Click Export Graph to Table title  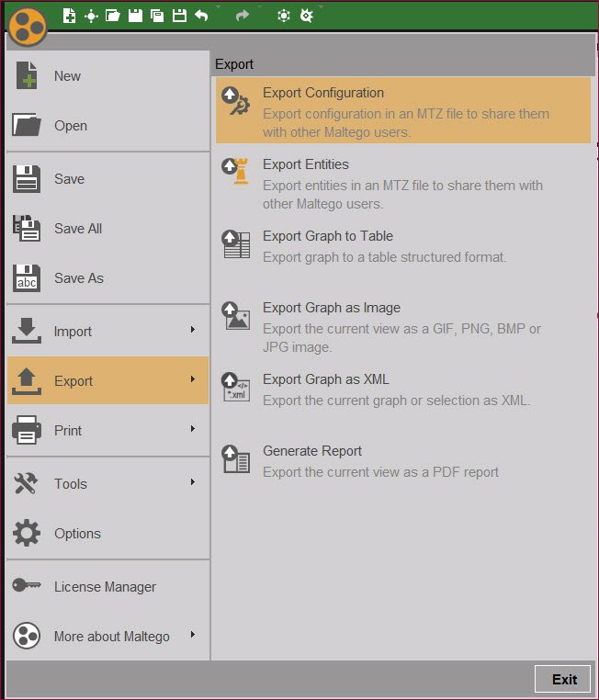click(x=328, y=236)
